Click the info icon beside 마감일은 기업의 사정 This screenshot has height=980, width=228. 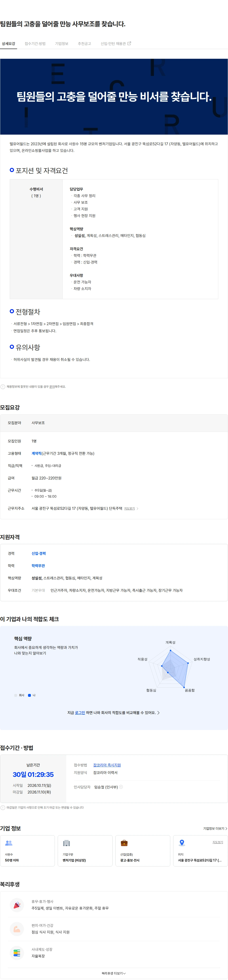tap(3, 807)
